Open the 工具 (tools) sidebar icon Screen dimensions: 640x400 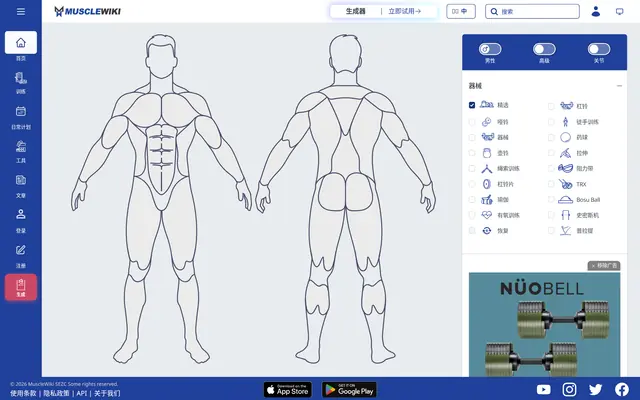tap(21, 146)
